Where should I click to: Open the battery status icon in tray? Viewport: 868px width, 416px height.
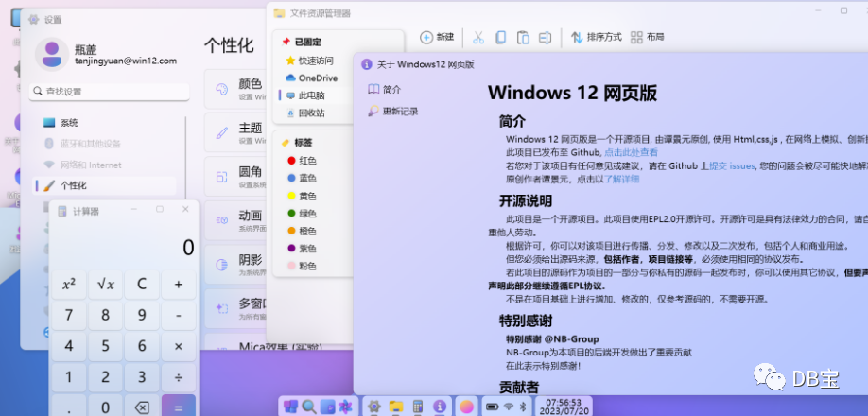[x=492, y=407]
